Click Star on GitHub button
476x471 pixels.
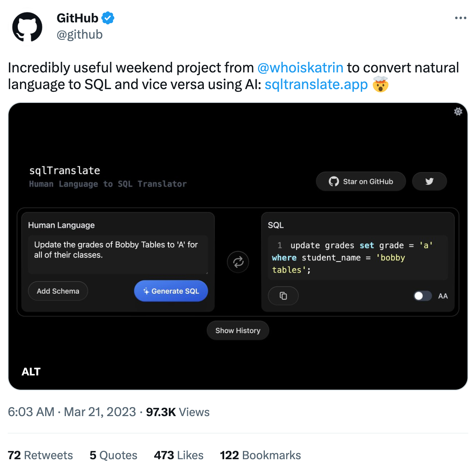click(361, 181)
